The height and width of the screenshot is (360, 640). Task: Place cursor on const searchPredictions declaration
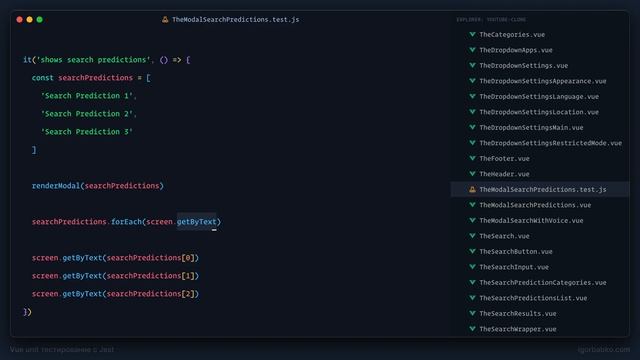coord(91,78)
